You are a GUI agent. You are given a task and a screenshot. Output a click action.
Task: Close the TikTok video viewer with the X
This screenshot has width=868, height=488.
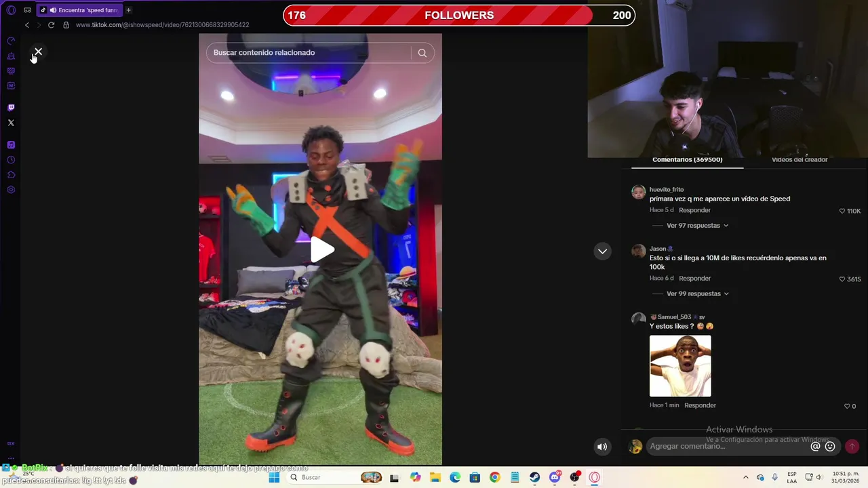pyautogui.click(x=38, y=52)
